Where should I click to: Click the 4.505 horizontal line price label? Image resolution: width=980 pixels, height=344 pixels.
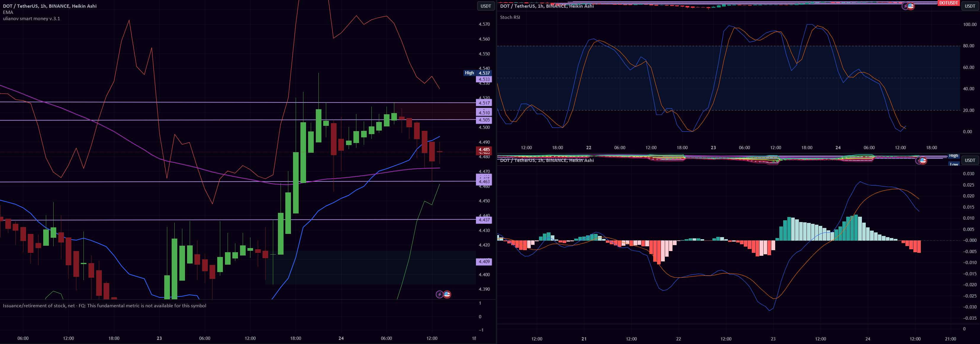click(x=484, y=120)
